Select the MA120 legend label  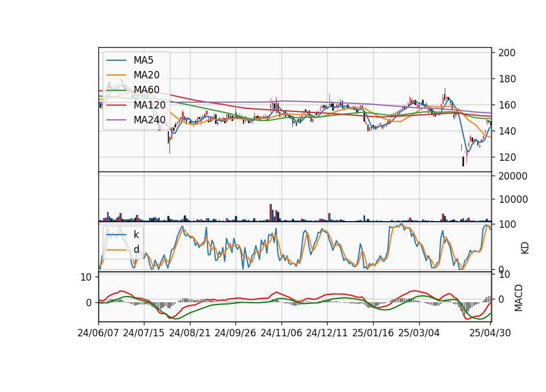[x=150, y=105]
